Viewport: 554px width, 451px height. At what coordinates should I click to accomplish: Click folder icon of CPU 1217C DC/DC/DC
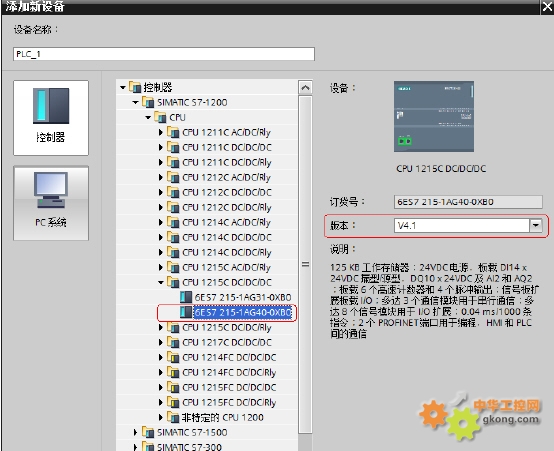(x=173, y=342)
